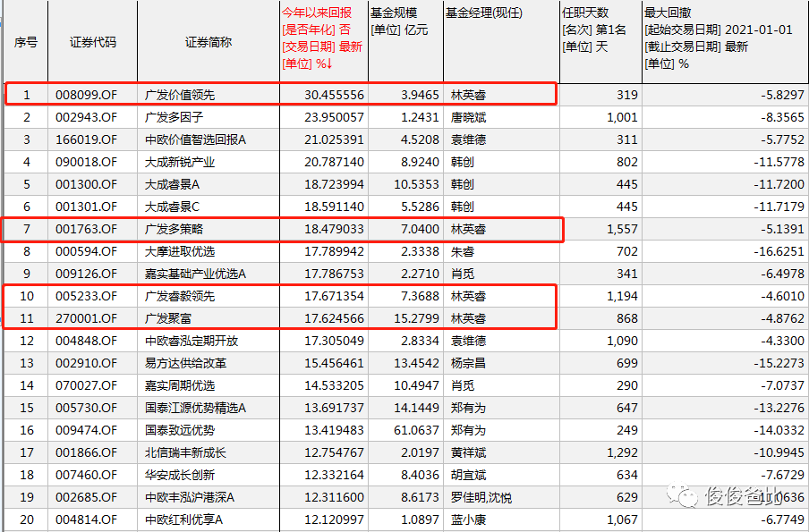Select manager name 朱睿
Image resolution: width=809 pixels, height=532 pixels.
pos(463,251)
